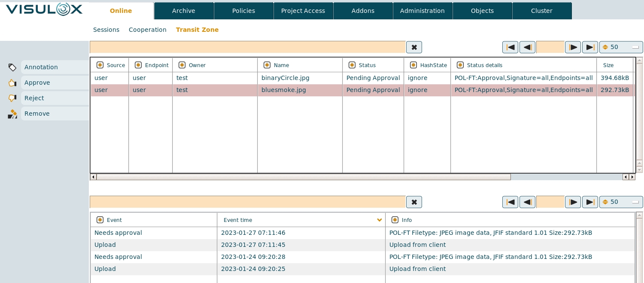Toggle the HashState column filter indicator
Image resolution: width=644 pixels, height=283 pixels.
point(413,65)
